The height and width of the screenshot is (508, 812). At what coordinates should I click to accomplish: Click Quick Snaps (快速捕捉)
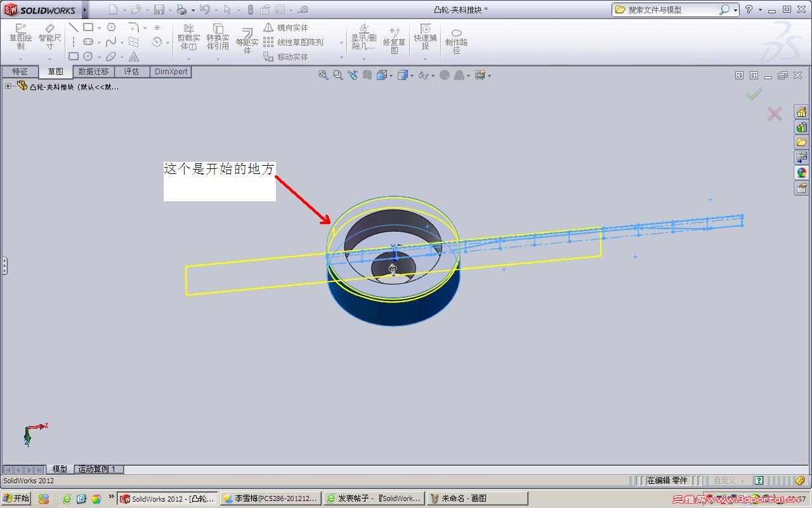tap(425, 37)
